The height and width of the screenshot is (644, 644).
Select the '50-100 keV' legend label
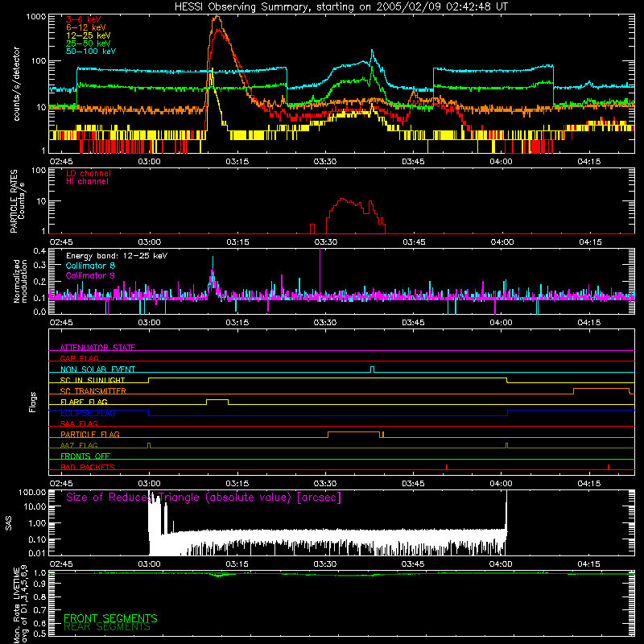point(91,51)
